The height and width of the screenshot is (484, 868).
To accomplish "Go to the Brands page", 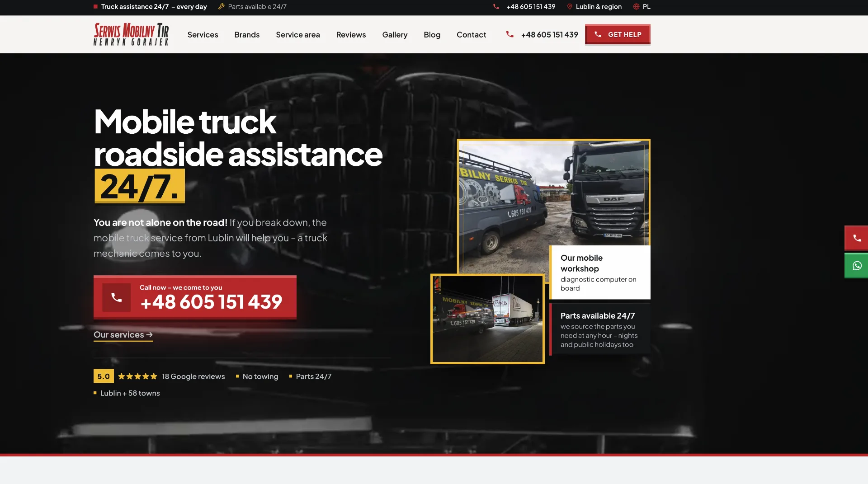I will (247, 35).
